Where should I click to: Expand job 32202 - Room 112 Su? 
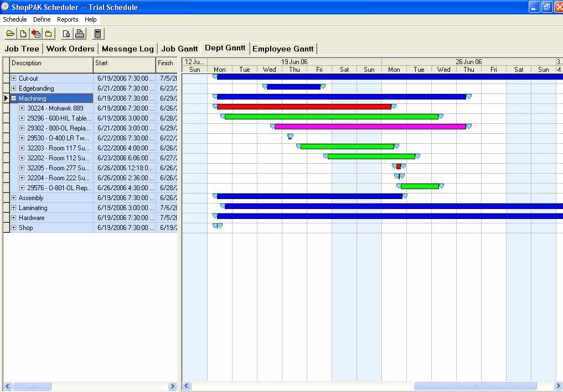pyautogui.click(x=22, y=158)
